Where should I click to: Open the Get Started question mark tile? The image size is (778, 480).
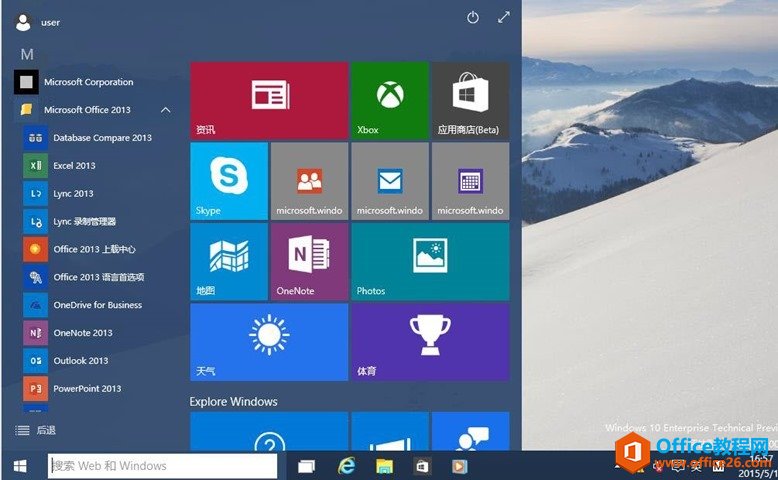269,431
